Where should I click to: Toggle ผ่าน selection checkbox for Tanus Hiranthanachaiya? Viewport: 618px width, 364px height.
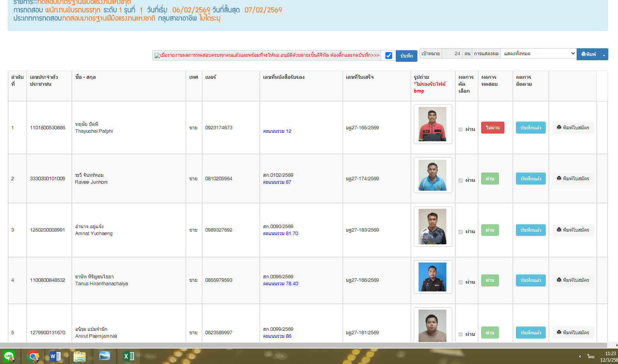[461, 282]
